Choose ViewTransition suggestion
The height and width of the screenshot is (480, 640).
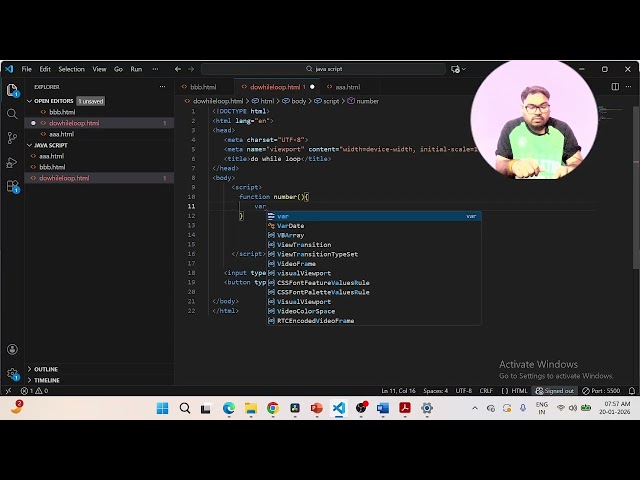(374, 245)
